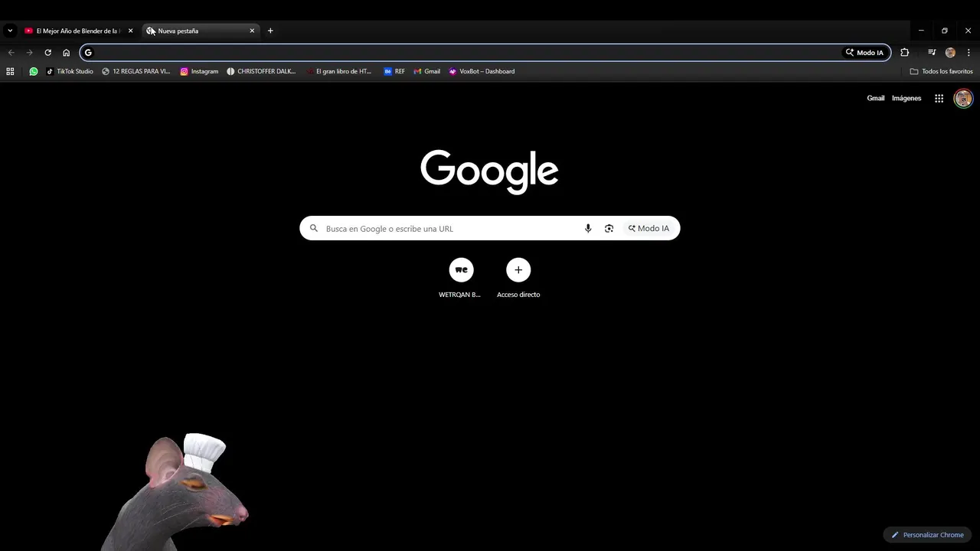Open El gran libro de HT... bookmark
The image size is (980, 551).
click(x=338, y=71)
